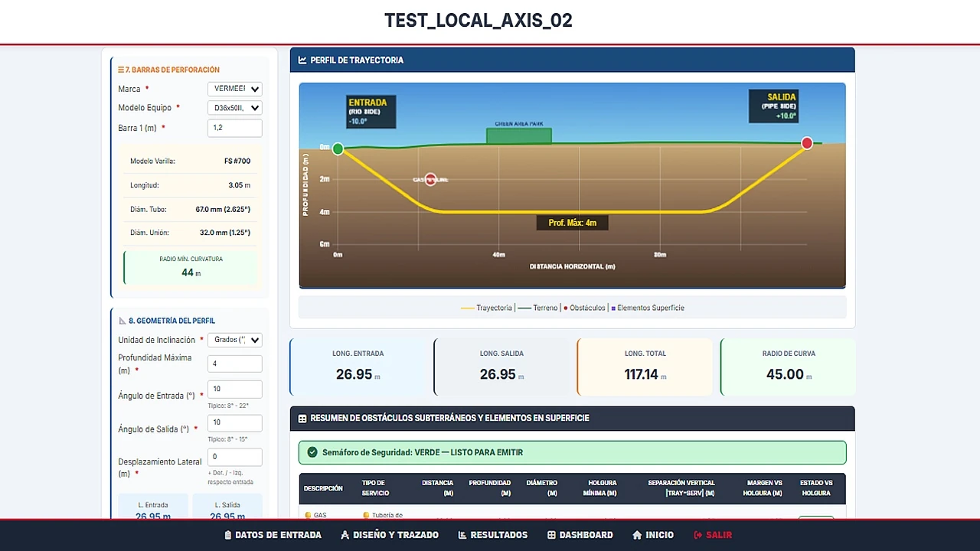
Task: Click the green area park block
Action: (519, 136)
